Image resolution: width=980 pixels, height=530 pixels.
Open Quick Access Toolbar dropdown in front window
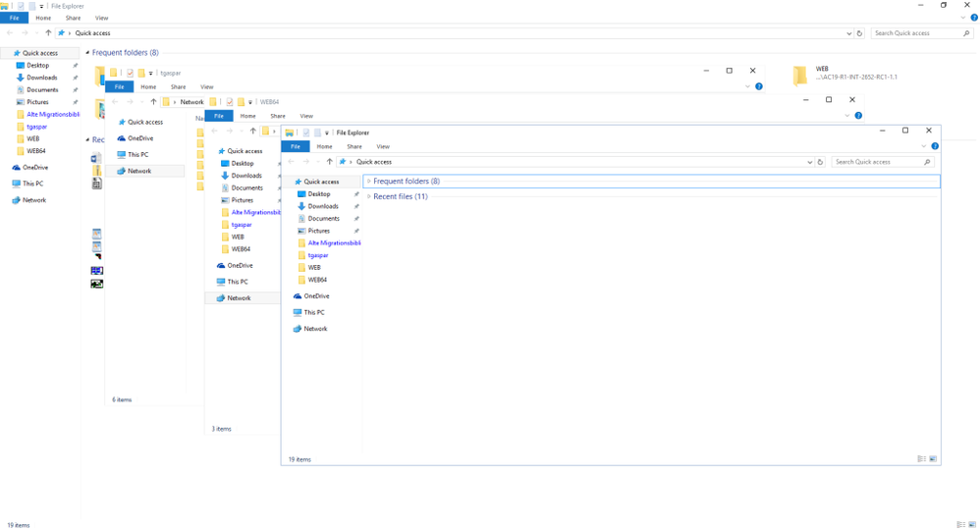[x=326, y=132]
